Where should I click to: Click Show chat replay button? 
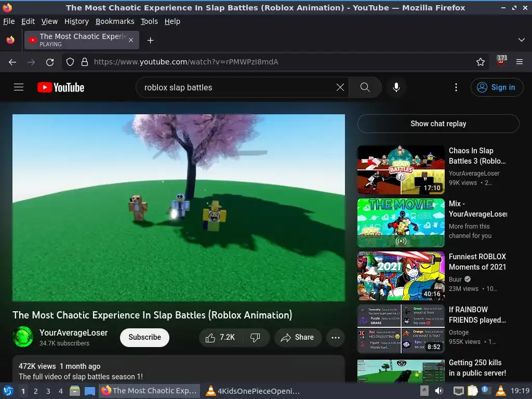tap(438, 124)
